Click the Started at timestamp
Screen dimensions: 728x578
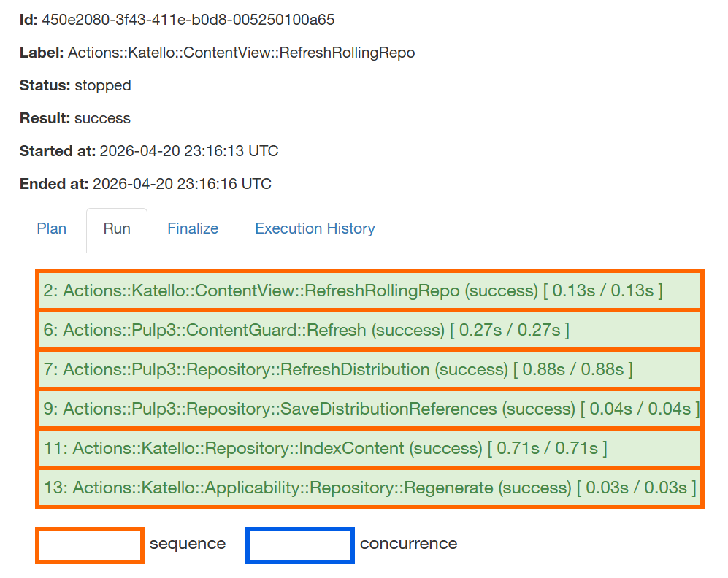189,151
